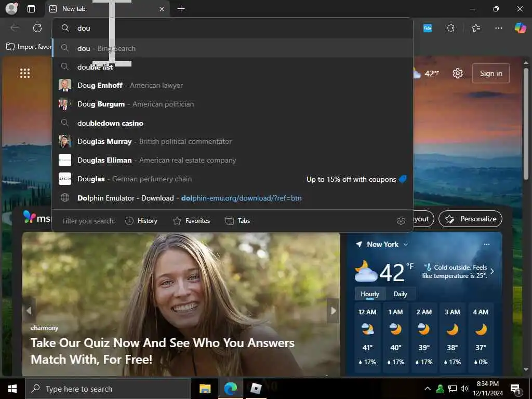The height and width of the screenshot is (399, 532).
Task: Open the notification center icon
Action: point(515,389)
